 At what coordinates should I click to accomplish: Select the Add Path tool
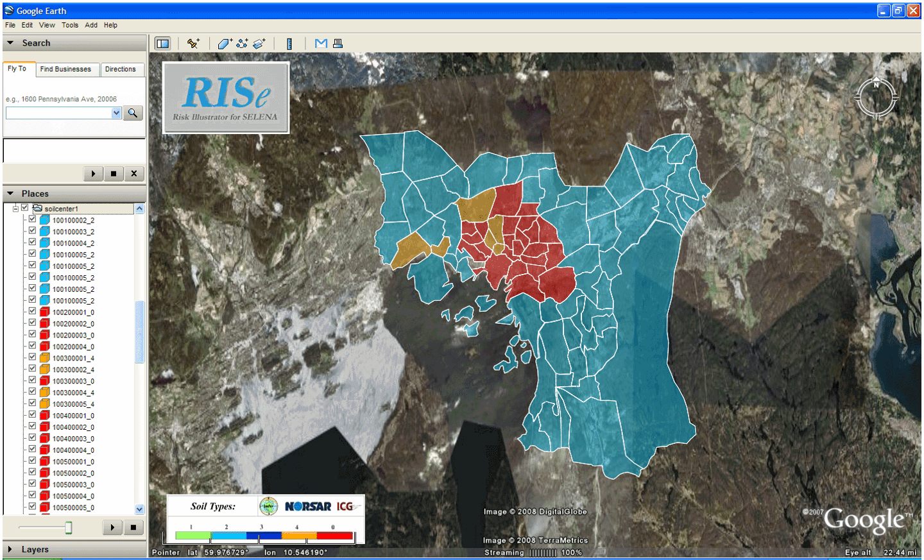(x=242, y=44)
